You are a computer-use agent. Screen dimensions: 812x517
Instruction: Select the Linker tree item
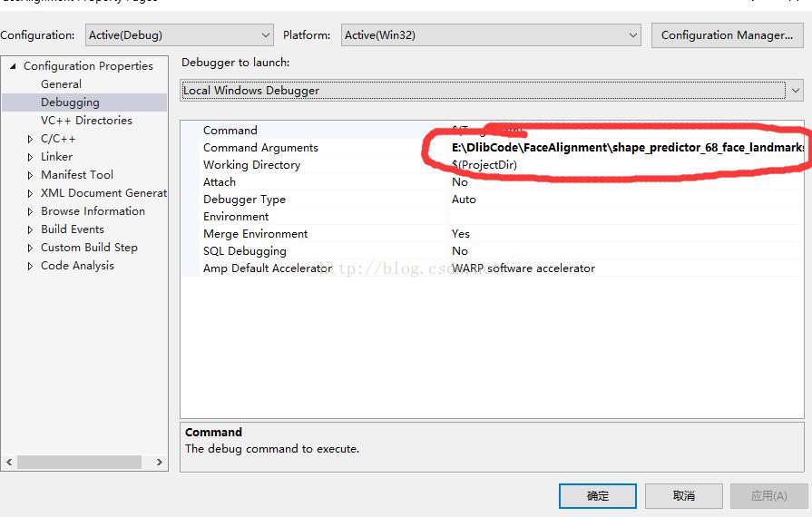click(56, 156)
